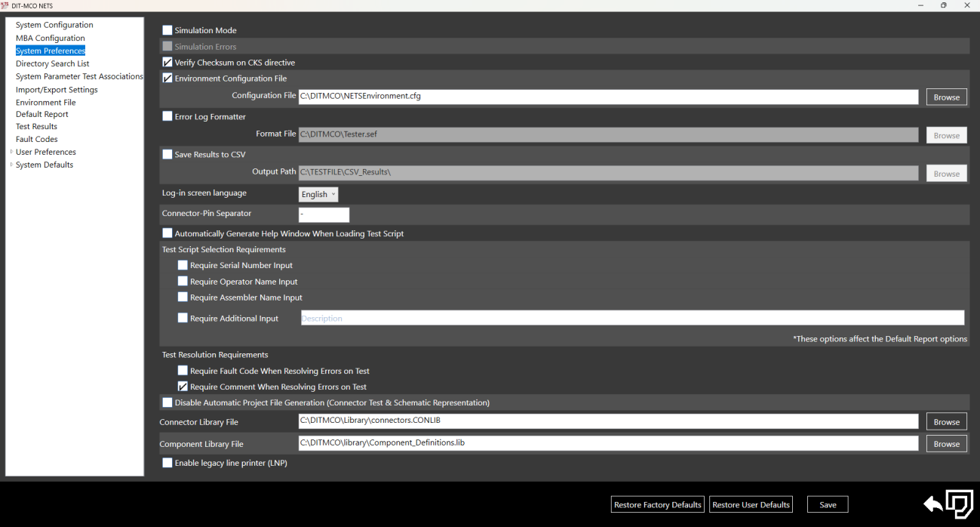Screen dimensions: 980x527
Task: Browse for the Component Library File
Action: click(947, 443)
